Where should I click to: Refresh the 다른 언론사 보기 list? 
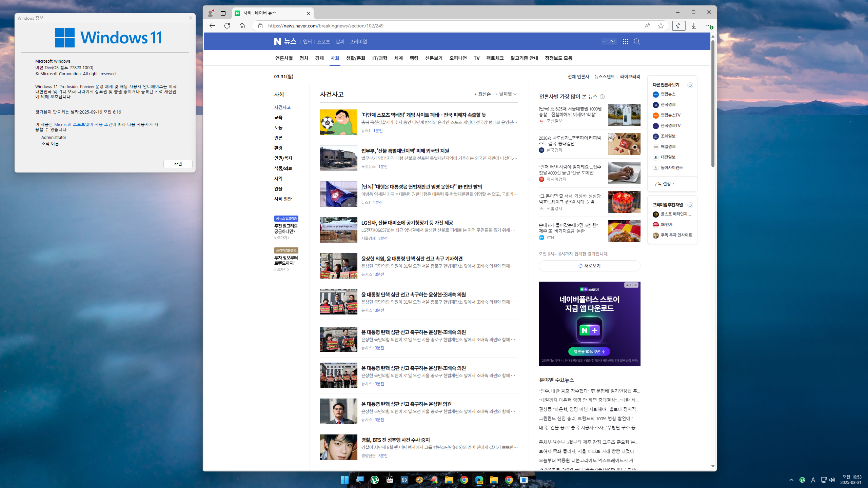pyautogui.click(x=690, y=85)
